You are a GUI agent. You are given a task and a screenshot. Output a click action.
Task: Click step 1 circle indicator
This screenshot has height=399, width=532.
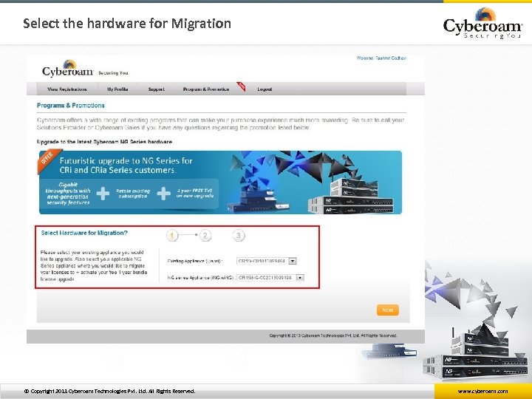pyautogui.click(x=172, y=235)
